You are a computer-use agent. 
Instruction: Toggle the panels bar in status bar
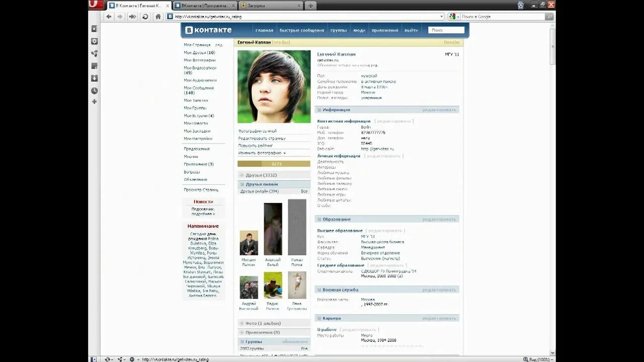point(94,359)
